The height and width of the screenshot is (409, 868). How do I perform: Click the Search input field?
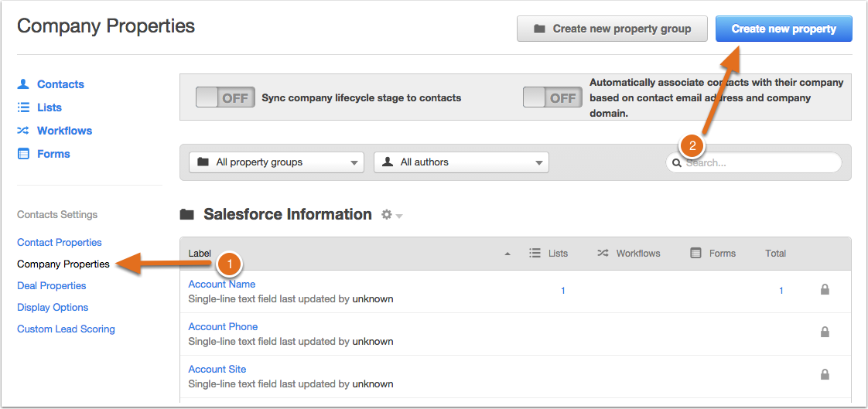click(754, 162)
